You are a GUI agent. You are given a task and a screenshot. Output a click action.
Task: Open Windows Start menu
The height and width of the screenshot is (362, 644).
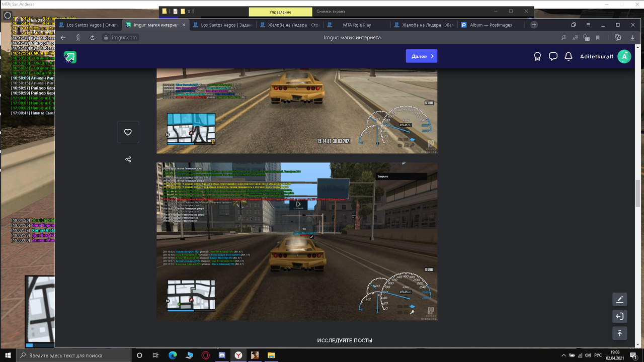[x=8, y=355]
